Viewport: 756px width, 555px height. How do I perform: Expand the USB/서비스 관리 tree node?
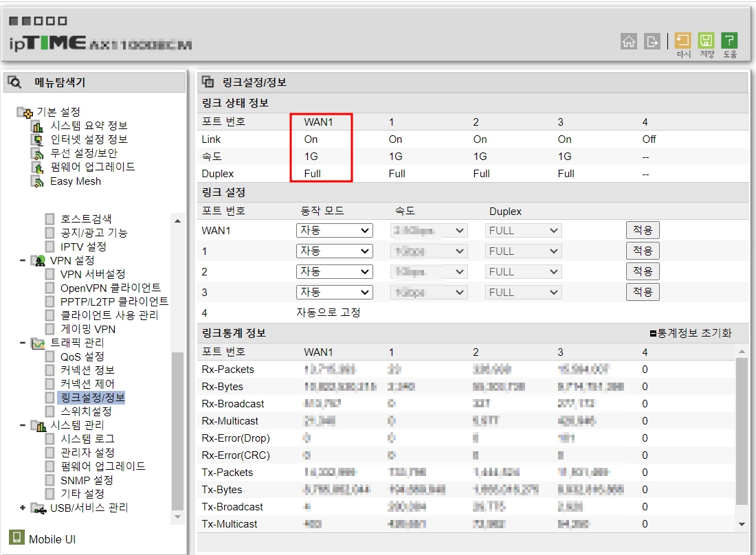pyautogui.click(x=23, y=508)
